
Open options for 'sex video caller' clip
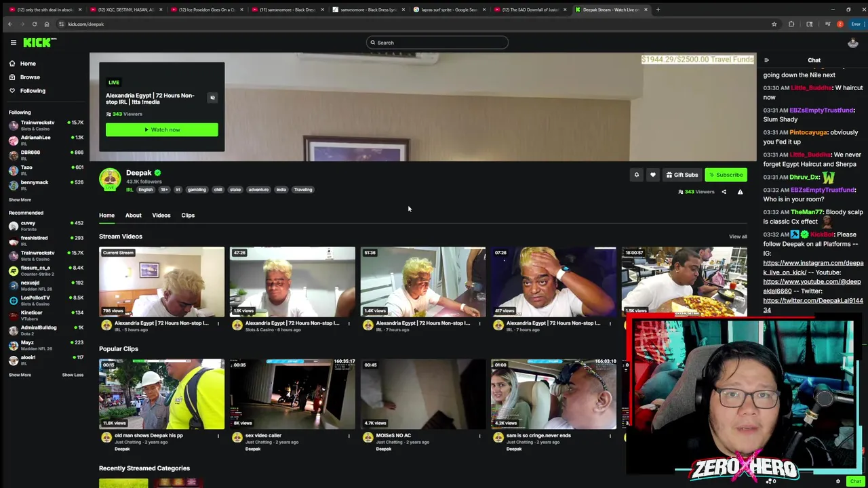(349, 436)
